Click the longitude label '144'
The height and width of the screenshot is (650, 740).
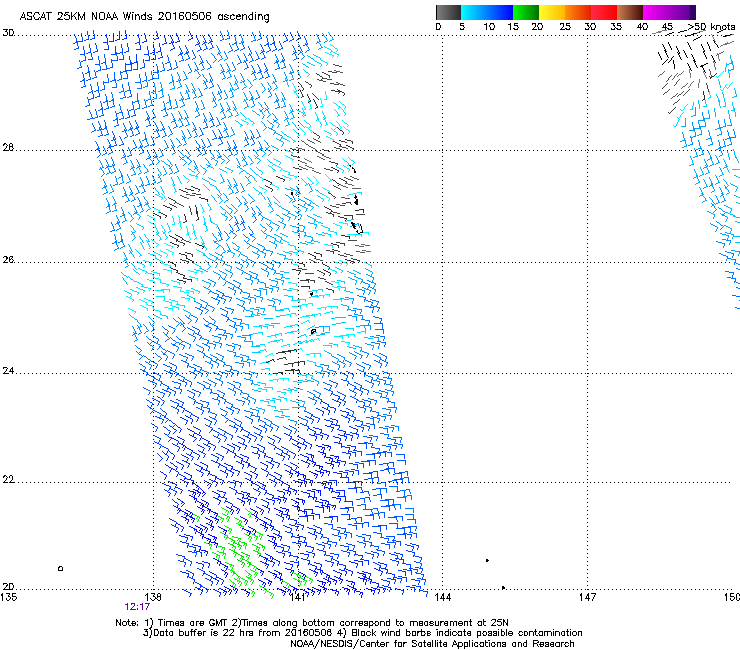coord(442,597)
